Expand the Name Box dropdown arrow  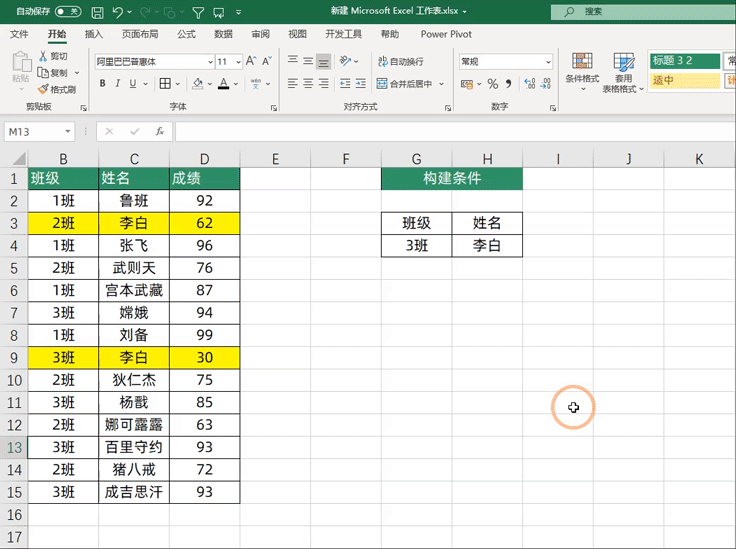(68, 131)
